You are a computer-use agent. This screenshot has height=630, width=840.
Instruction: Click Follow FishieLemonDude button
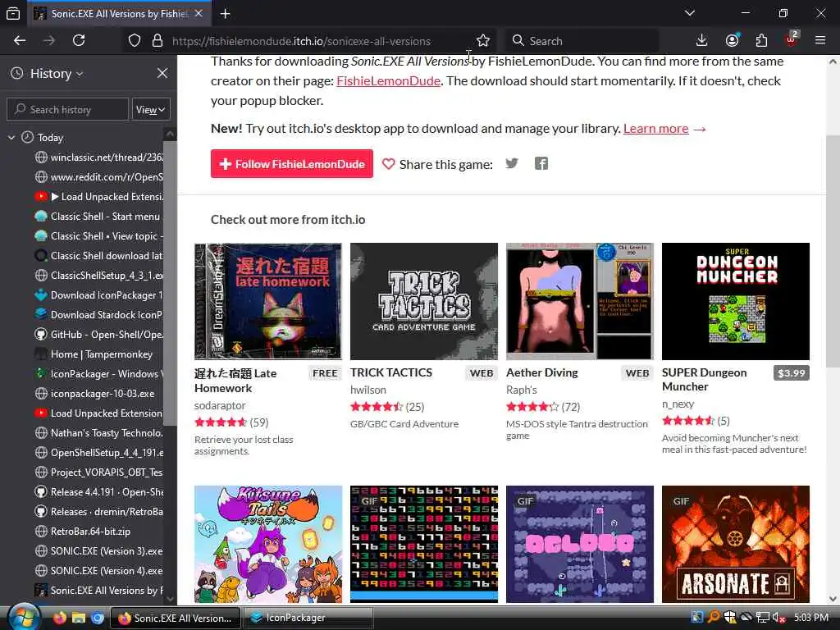click(291, 164)
